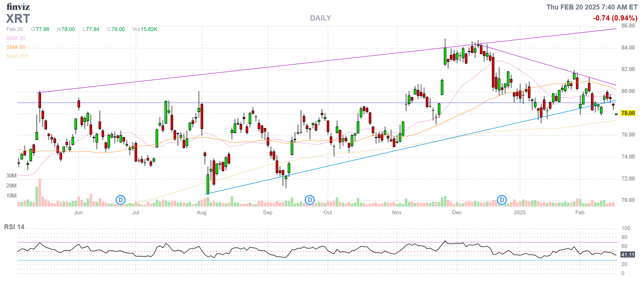The image size is (644, 281).
Task: Toggle the SMA 50 legend label
Action: coord(16,47)
